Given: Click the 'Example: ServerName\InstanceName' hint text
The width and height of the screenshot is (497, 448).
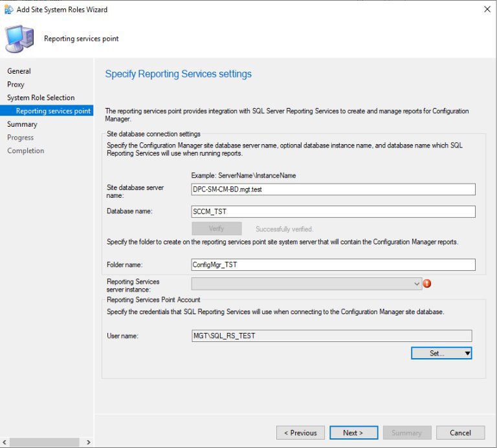Looking at the screenshot, I should 243,175.
